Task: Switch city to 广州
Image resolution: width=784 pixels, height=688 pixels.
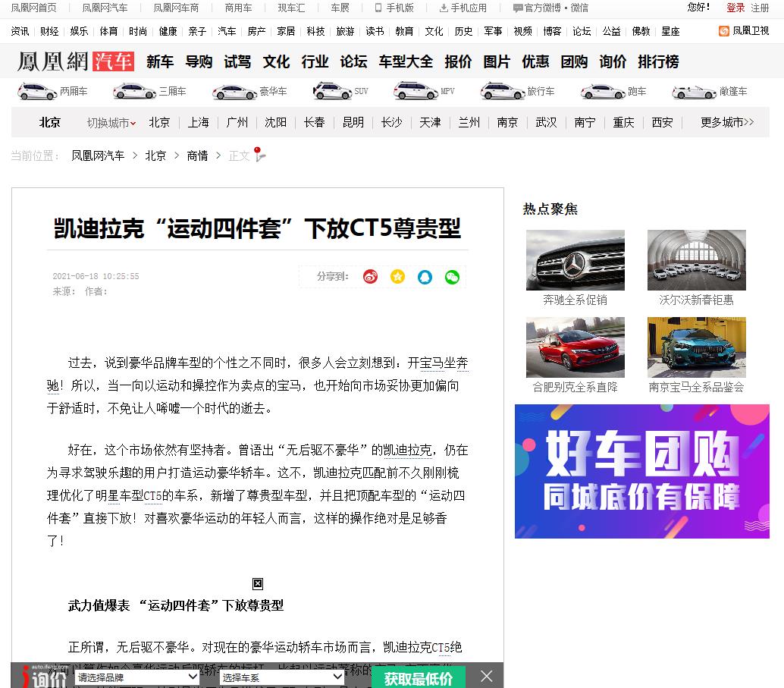Action: (237, 123)
